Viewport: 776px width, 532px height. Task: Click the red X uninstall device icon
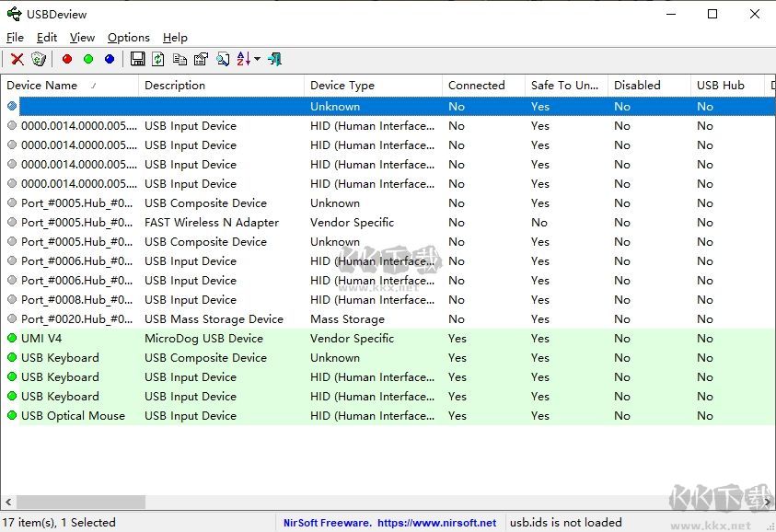[x=17, y=60]
